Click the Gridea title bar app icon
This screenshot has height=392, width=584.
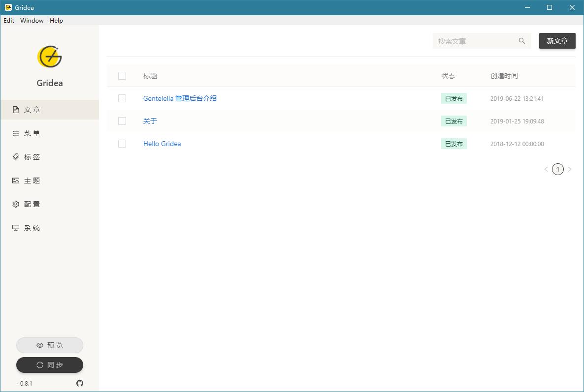8,7
